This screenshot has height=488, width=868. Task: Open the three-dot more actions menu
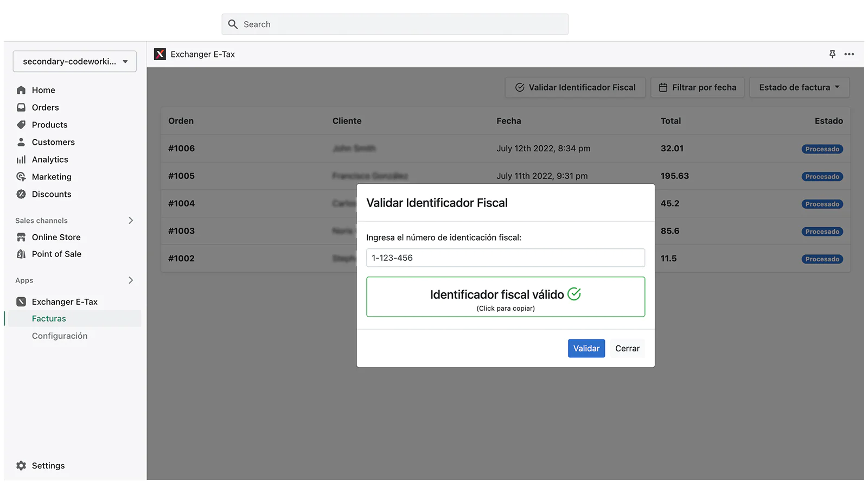(x=849, y=54)
